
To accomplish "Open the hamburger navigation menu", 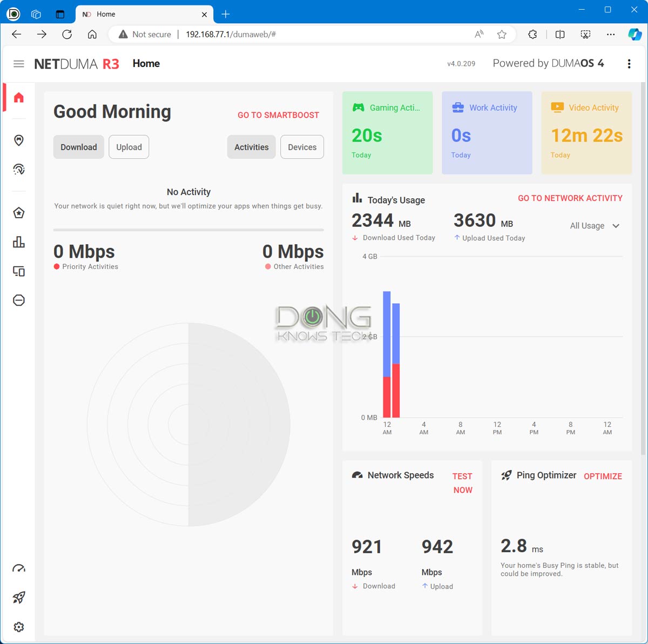I will [19, 64].
